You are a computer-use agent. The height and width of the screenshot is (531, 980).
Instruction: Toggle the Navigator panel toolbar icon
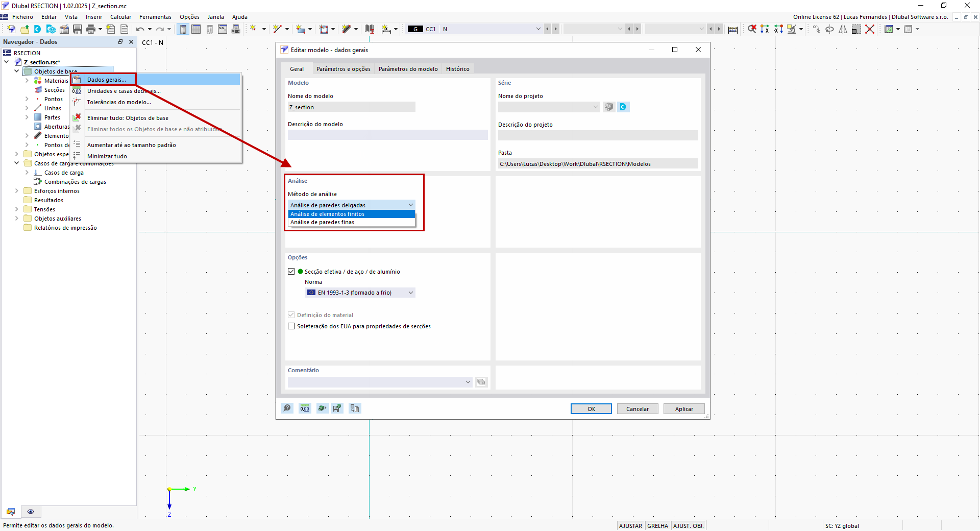coord(183,29)
